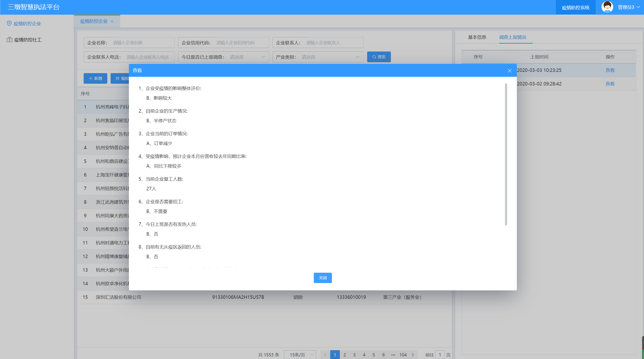Click 查看 link for 2020-03-02 record
This screenshot has width=644, height=359.
[610, 84]
